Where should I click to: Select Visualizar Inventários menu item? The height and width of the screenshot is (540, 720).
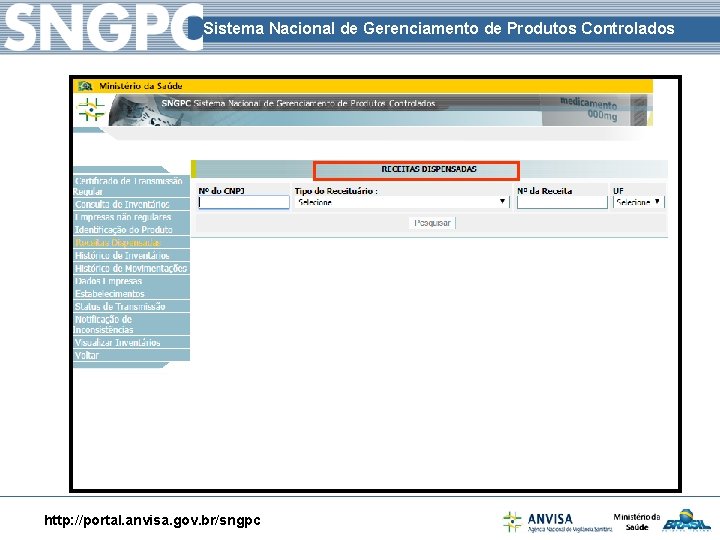click(x=131, y=343)
